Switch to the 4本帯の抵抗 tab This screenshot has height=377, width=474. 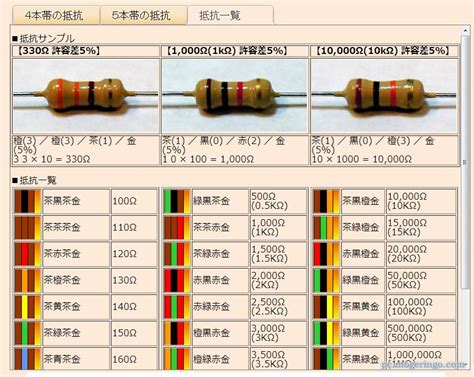(x=56, y=15)
